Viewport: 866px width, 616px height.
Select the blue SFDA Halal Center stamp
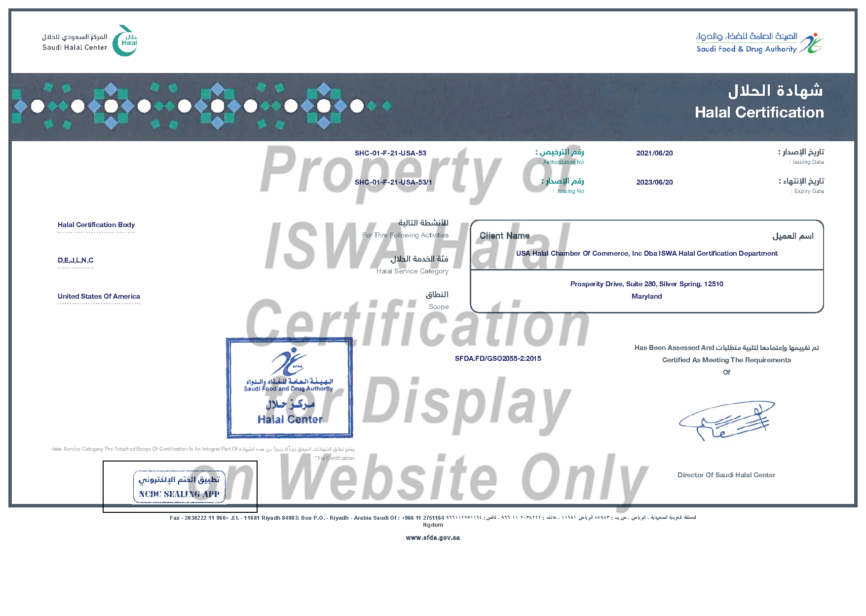click(290, 388)
